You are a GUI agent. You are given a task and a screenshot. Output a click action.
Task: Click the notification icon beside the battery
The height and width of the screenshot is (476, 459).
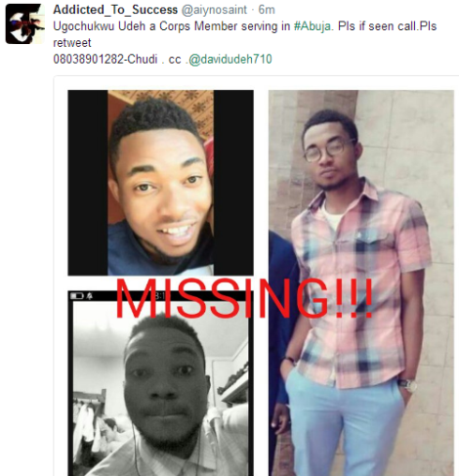click(90, 296)
